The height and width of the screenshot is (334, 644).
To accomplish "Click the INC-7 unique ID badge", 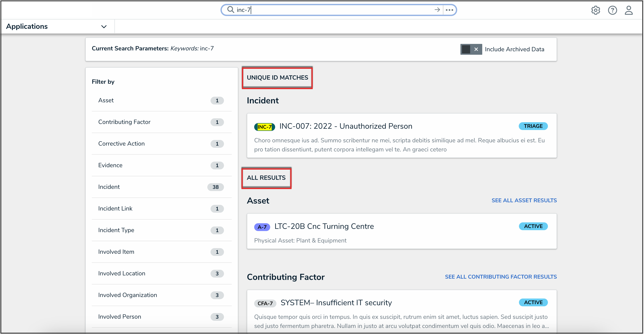I will 264,127.
